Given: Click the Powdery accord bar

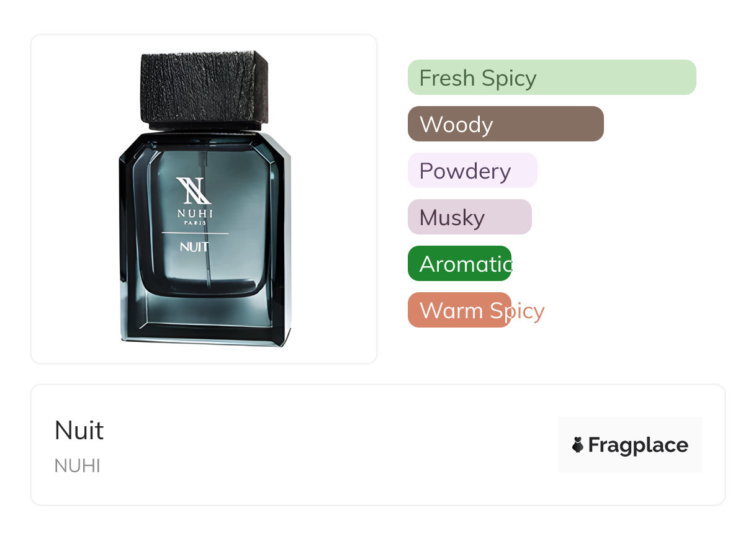Looking at the screenshot, I should [472, 171].
